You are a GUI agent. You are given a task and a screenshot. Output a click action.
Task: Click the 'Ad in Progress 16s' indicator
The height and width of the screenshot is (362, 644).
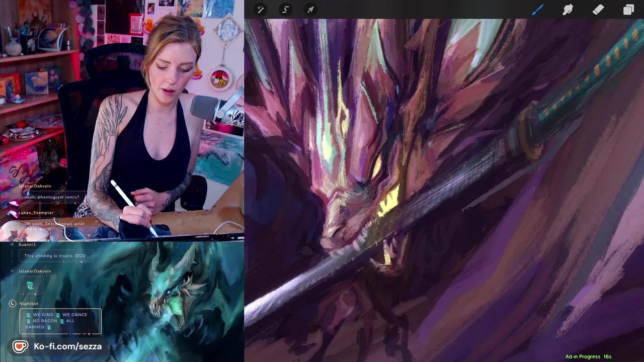click(x=588, y=356)
